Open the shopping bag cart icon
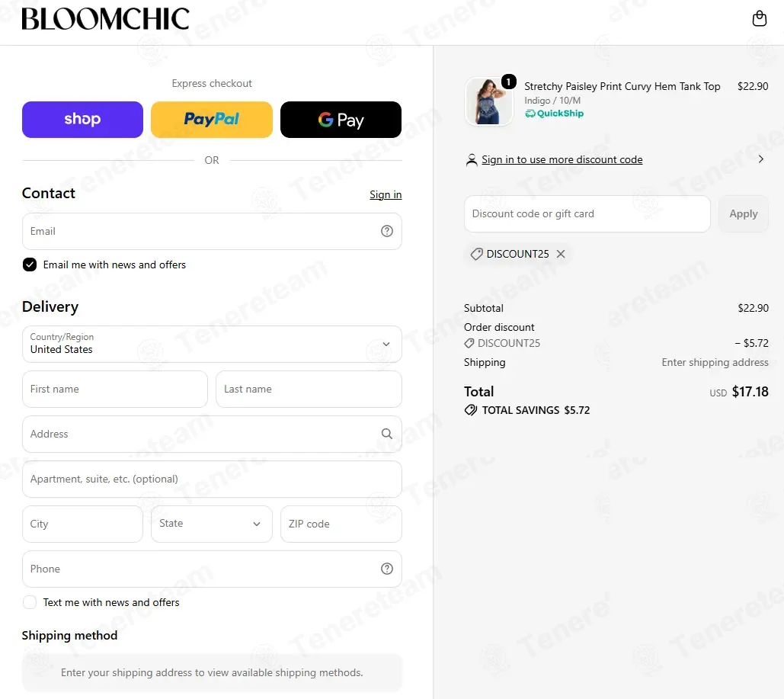 tap(759, 18)
